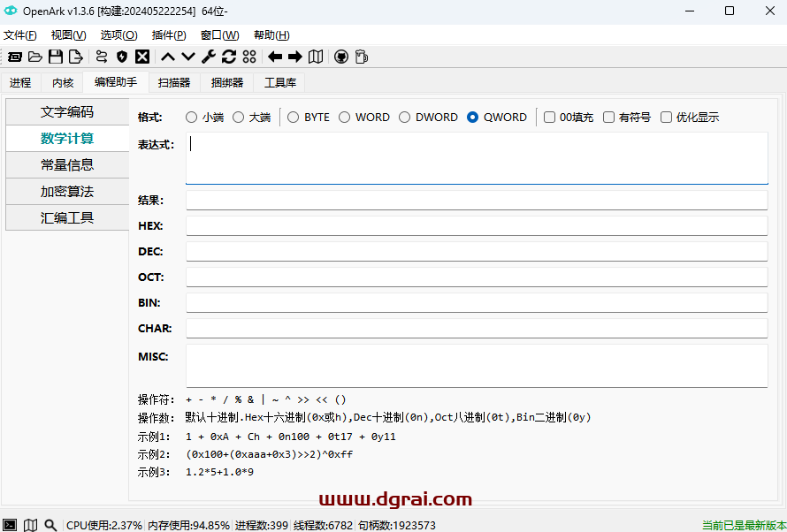Click the shield with lightning bolt icon

tap(122, 57)
